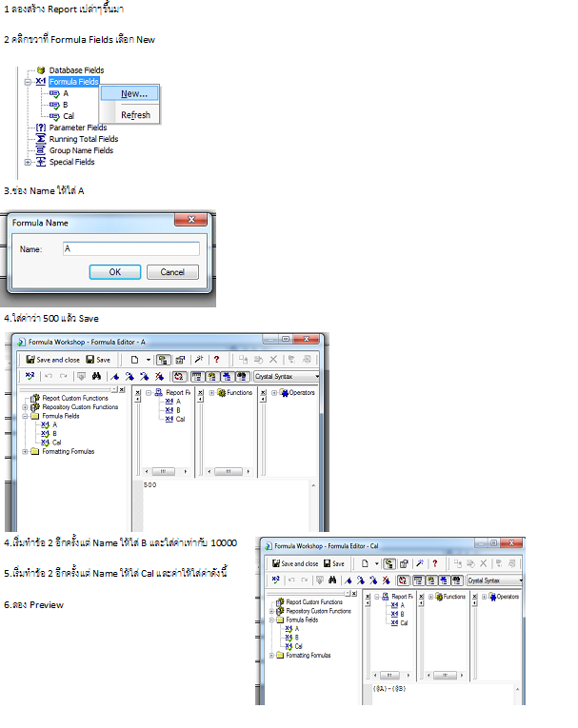Click formula text {@A}-{@B} in Editor - Cal

[389, 689]
